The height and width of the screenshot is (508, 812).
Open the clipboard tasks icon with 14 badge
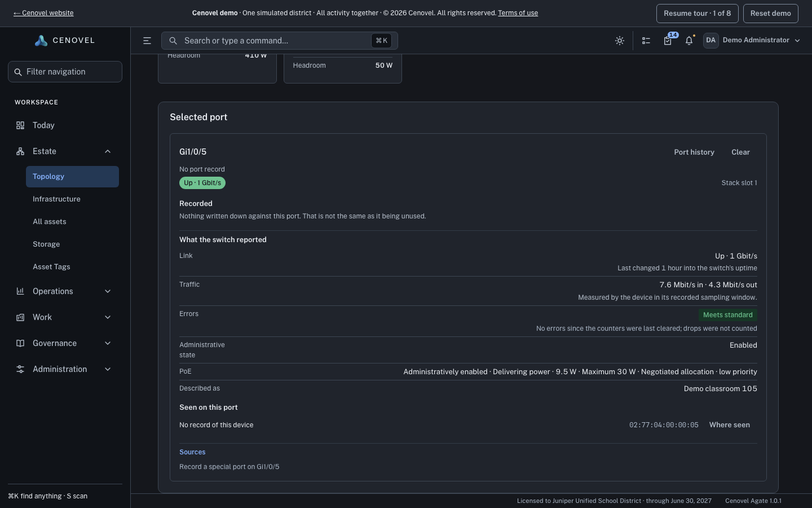[x=668, y=41]
